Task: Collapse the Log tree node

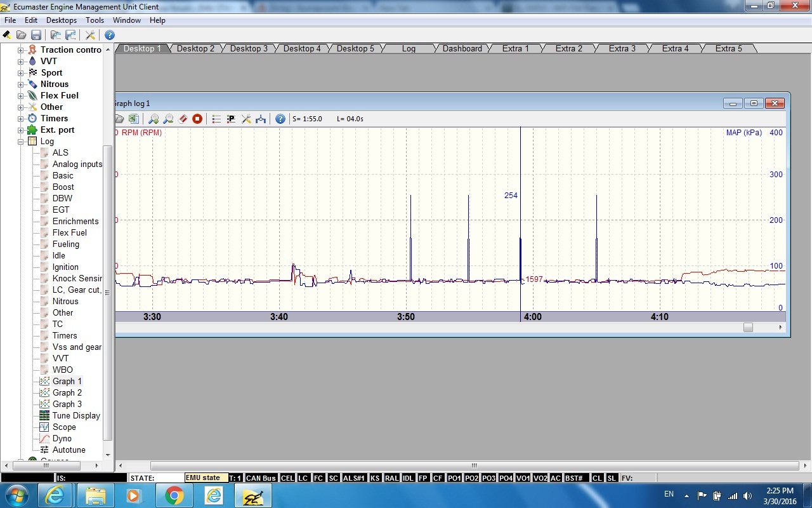Action: 20,141
